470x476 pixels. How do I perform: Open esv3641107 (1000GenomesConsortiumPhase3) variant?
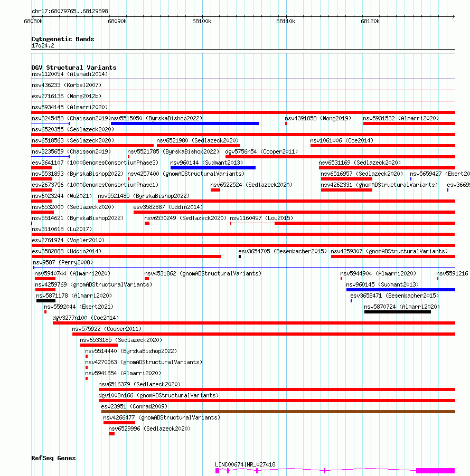pyautogui.click(x=95, y=163)
